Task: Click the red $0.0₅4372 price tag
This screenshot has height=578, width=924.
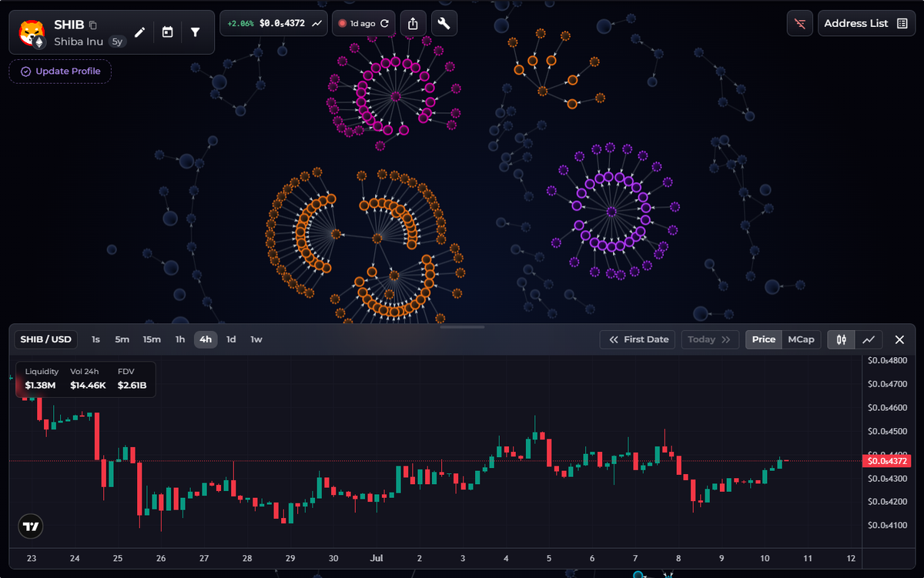Action: [886, 461]
